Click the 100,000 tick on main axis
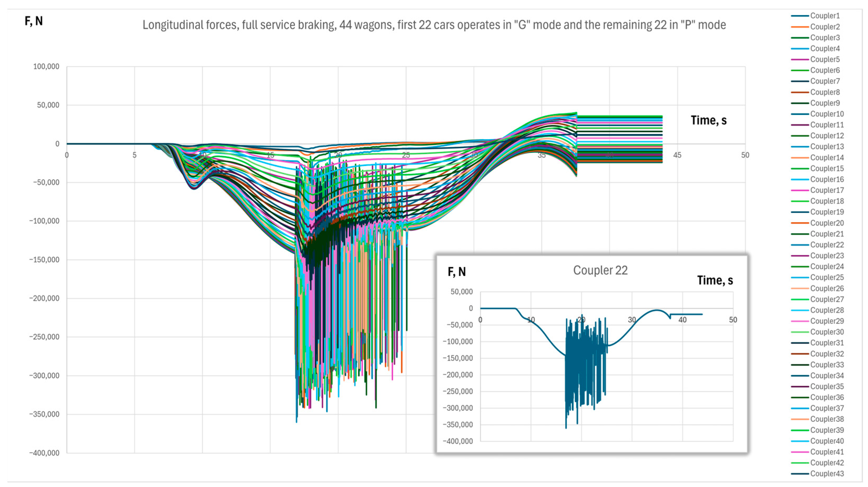This screenshot has height=487, width=868. (46, 67)
